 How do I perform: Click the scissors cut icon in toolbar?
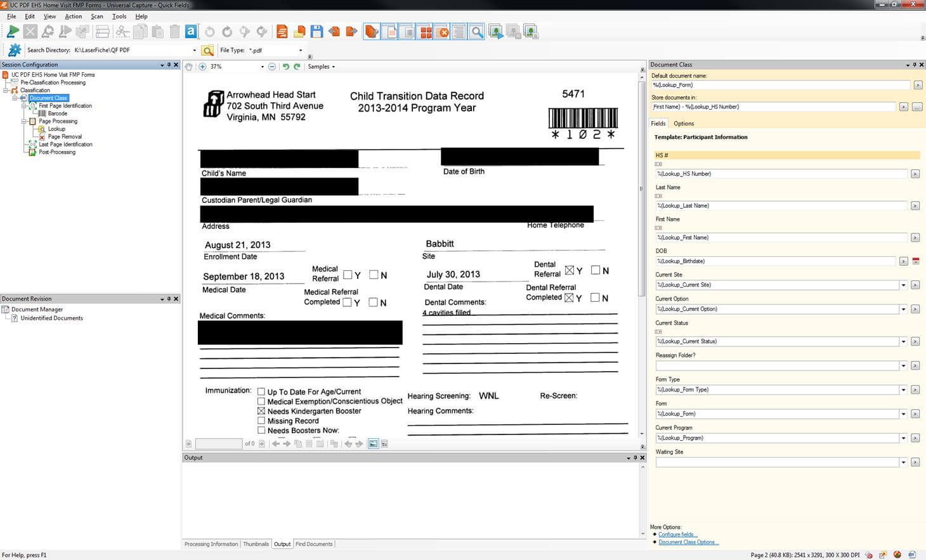point(122,31)
